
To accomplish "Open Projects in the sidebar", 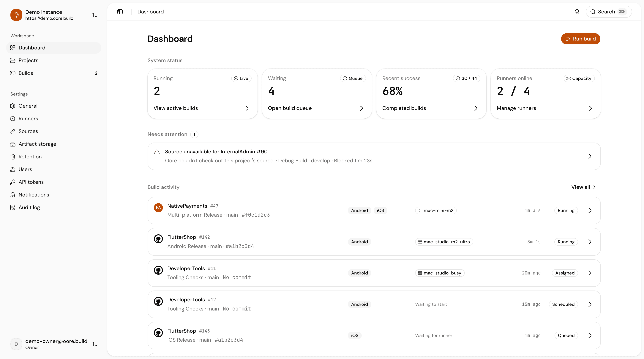I will coord(53,60).
